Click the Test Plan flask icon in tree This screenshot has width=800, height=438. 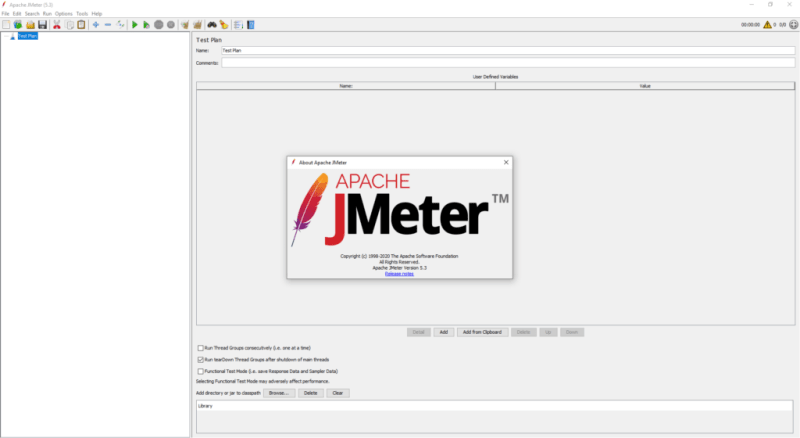pyautogui.click(x=13, y=36)
